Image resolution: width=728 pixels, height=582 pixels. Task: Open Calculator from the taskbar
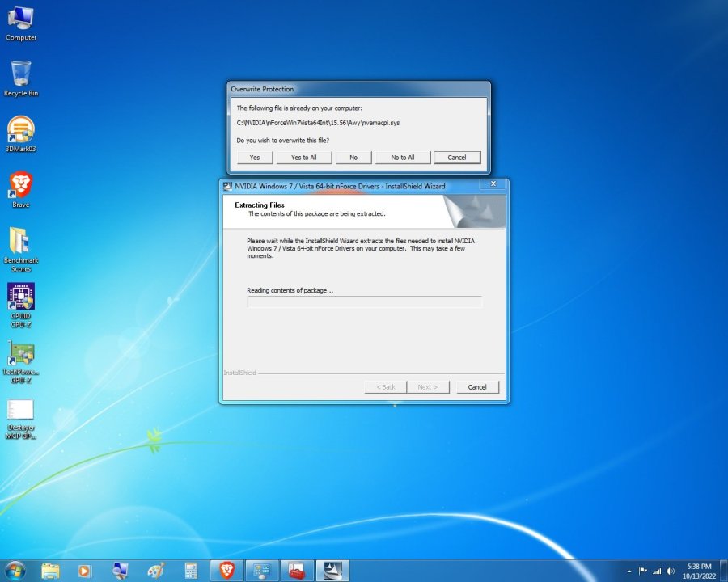191,571
